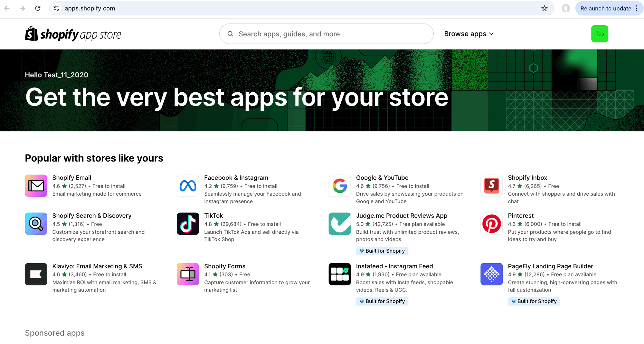
Task: Open the green Tes account menu
Action: tap(600, 34)
